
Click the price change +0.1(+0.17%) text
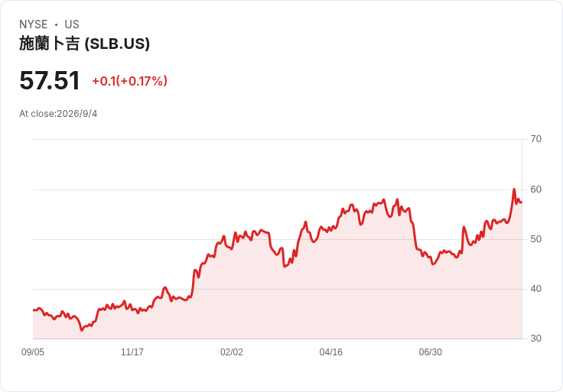[129, 81]
